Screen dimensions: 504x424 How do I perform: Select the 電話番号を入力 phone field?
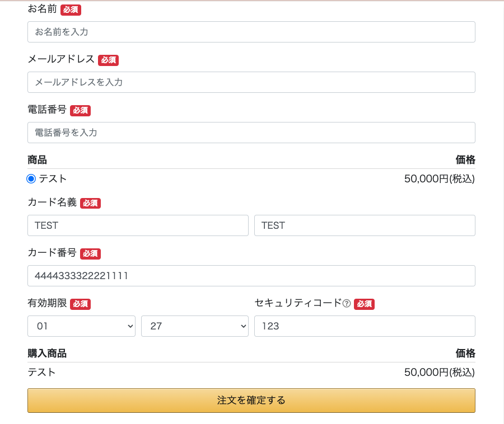(x=251, y=133)
